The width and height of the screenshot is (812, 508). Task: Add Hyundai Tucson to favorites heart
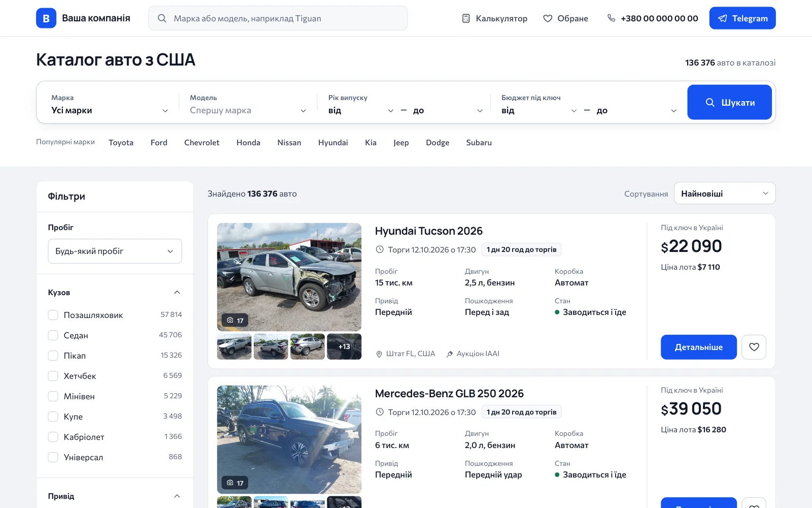coord(754,347)
